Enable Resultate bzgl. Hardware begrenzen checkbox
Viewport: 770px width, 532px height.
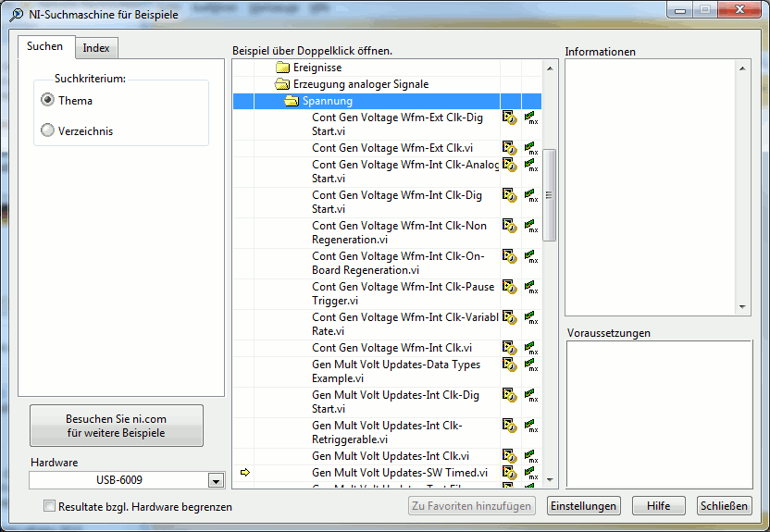49,505
